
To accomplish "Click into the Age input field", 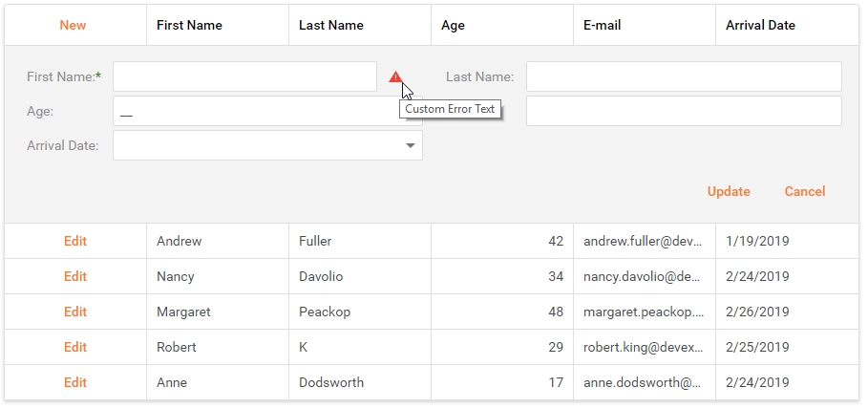I will click(x=267, y=111).
